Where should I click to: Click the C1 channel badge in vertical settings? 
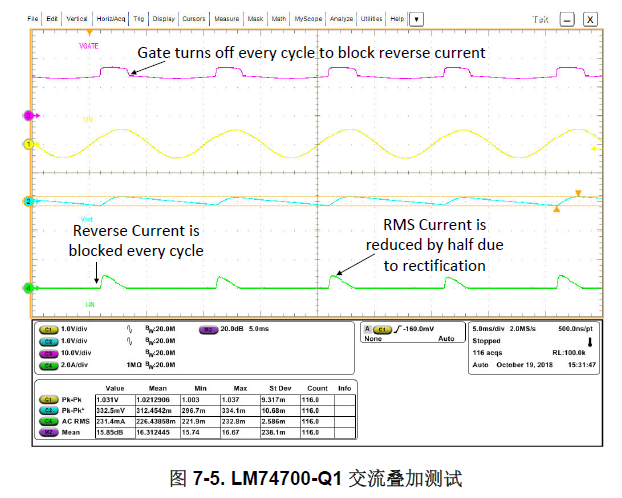click(x=46, y=328)
